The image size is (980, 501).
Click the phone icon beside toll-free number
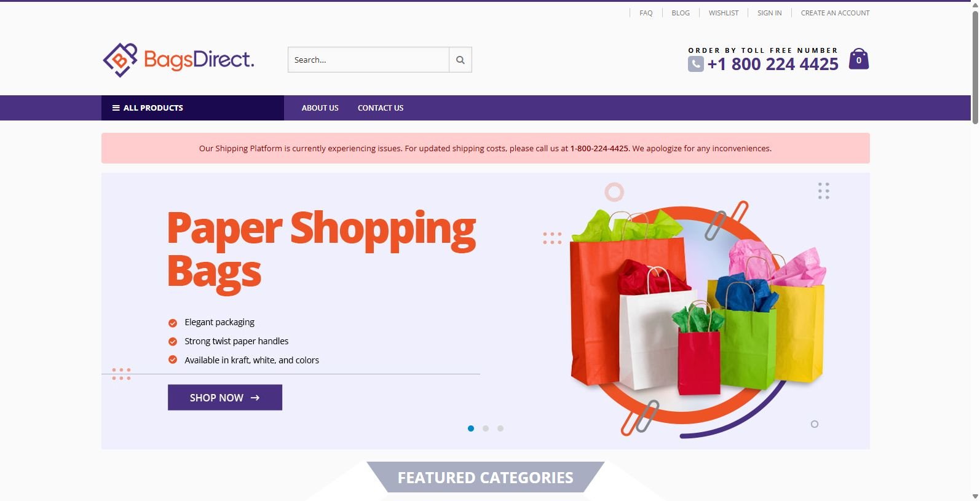pos(696,64)
